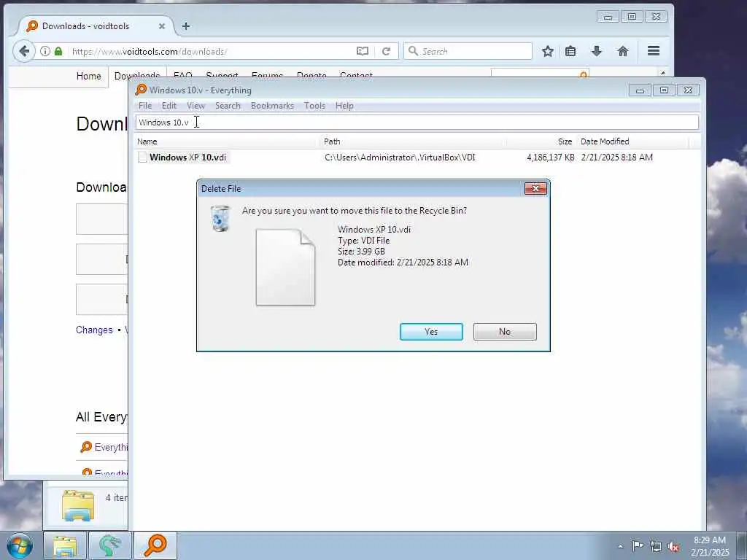
Task: Sort results by Path column header
Action: pyautogui.click(x=414, y=141)
